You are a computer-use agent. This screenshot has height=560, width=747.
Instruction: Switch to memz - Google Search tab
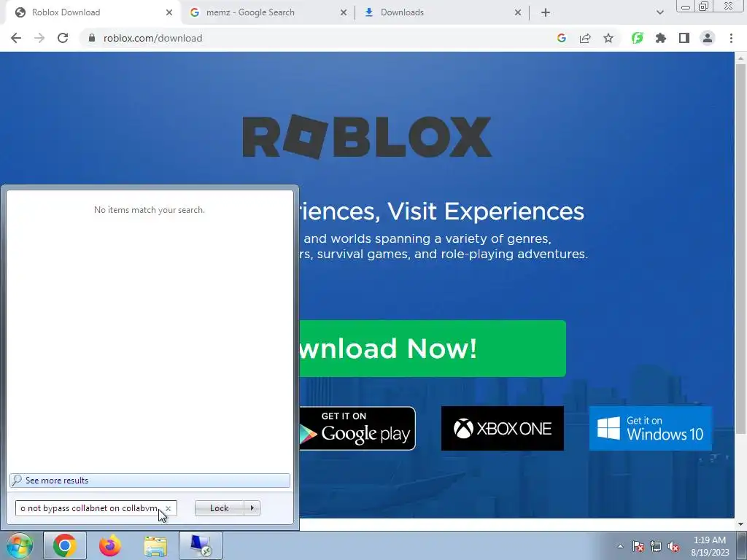pyautogui.click(x=267, y=12)
